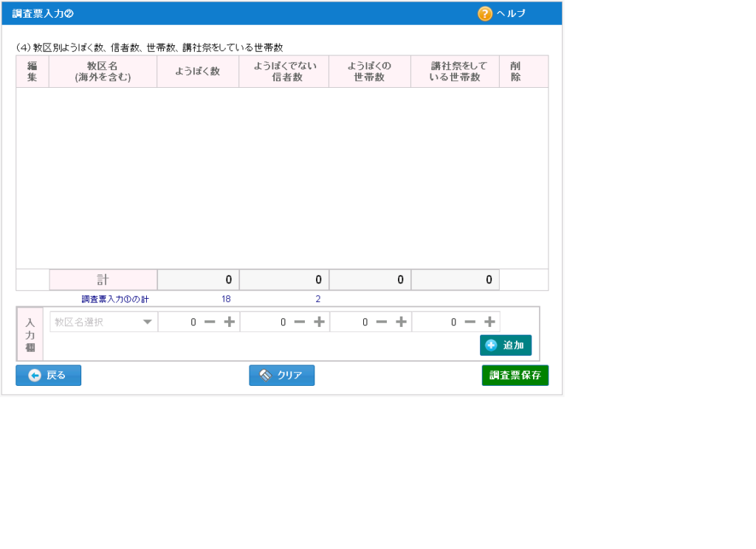Select the 教区名 column header
The image size is (756, 549).
(x=103, y=72)
